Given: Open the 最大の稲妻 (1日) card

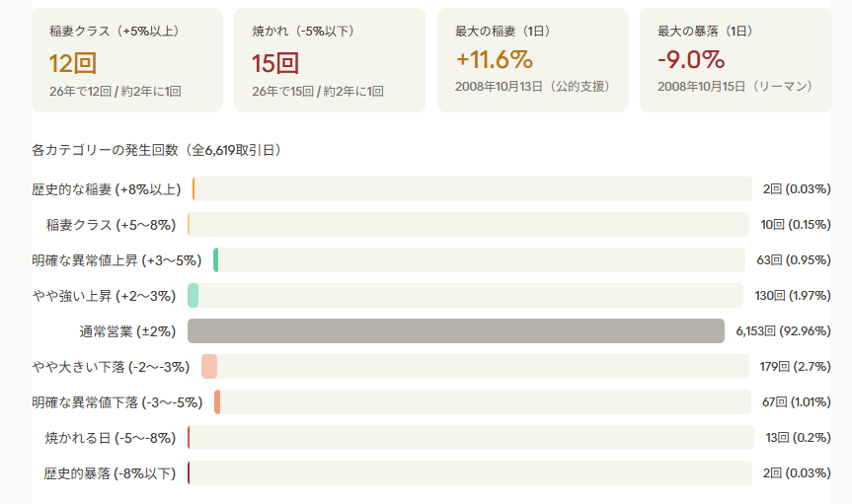Looking at the screenshot, I should coord(532,59).
